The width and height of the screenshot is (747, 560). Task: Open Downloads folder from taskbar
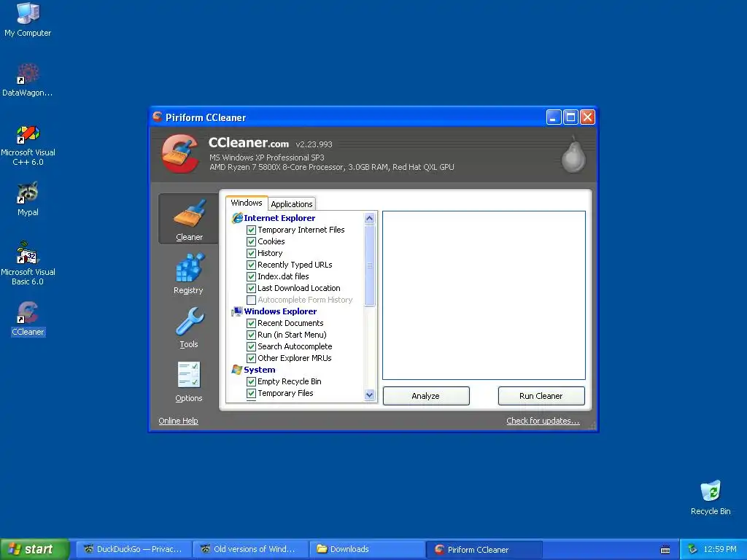[x=368, y=550]
